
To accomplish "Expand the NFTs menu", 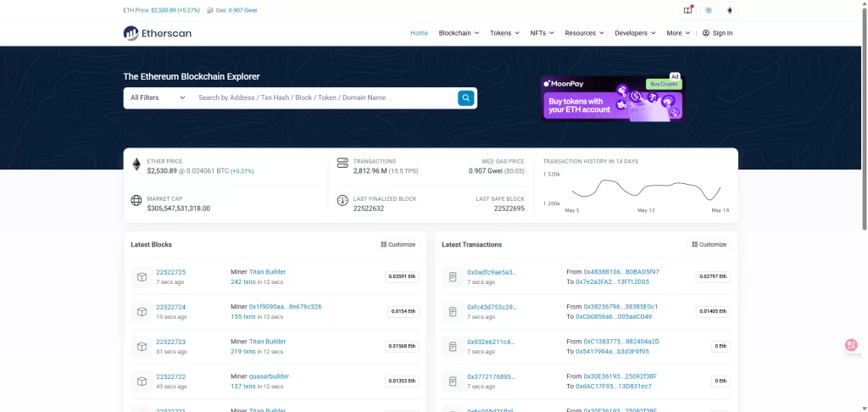I will point(542,33).
